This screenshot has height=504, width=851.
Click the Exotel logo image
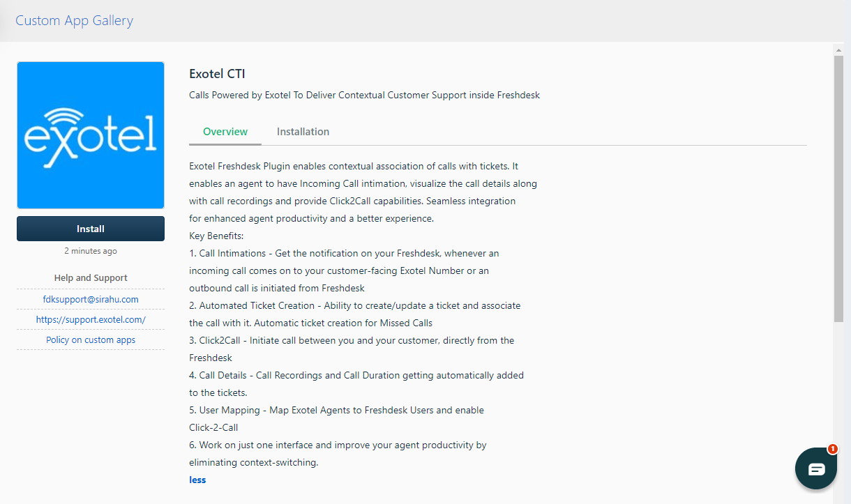pyautogui.click(x=91, y=135)
